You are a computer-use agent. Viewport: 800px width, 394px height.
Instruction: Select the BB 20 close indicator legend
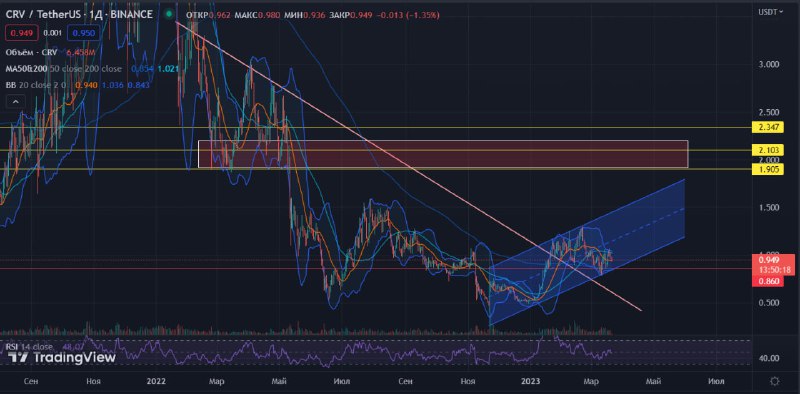(x=78, y=85)
